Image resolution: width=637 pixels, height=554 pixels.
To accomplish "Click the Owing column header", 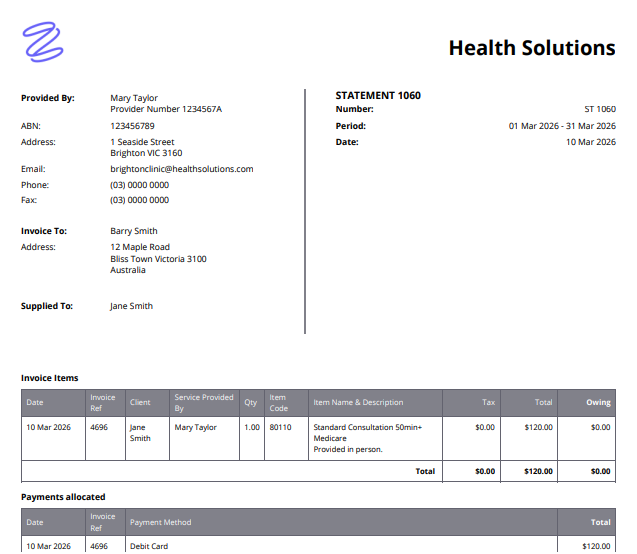I will (x=598, y=403).
